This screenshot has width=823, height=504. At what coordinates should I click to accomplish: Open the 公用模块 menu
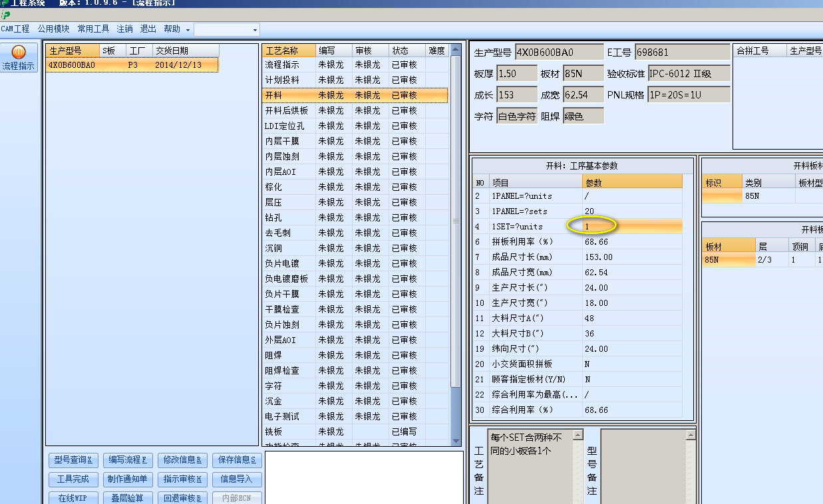click(x=53, y=29)
